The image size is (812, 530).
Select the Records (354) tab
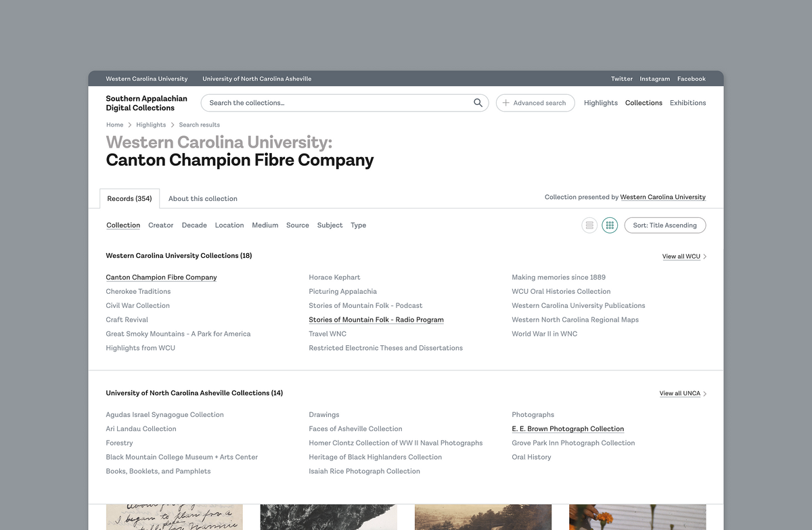pyautogui.click(x=129, y=198)
